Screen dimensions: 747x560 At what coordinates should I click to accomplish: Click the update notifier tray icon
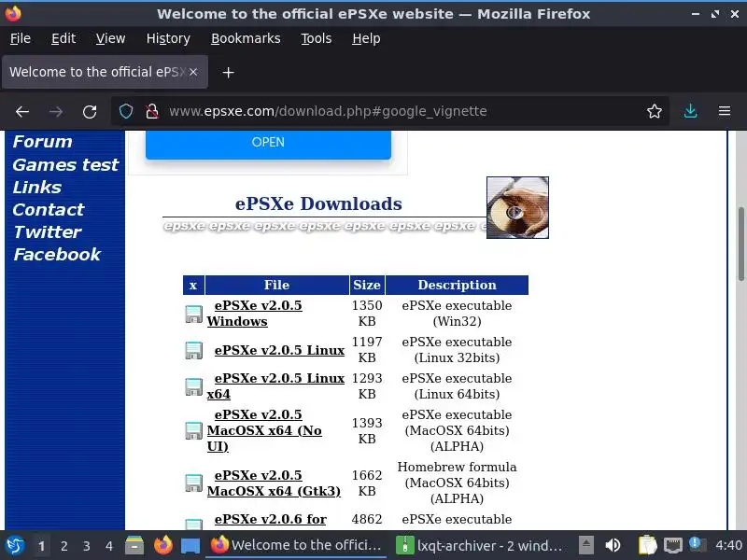click(697, 544)
